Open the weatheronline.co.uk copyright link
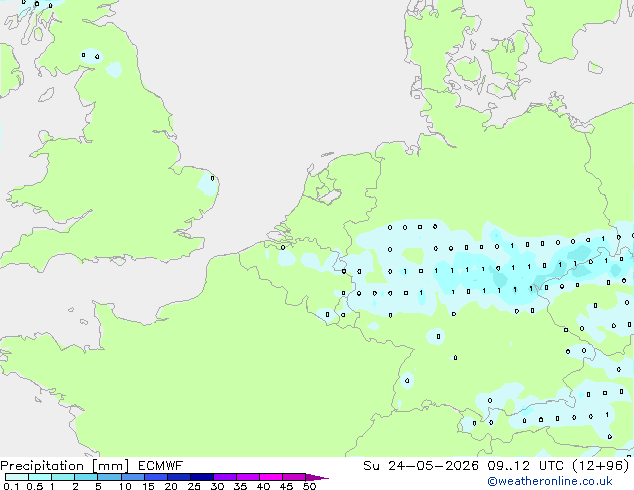Image resolution: width=634 pixels, height=490 pixels. [x=550, y=481]
